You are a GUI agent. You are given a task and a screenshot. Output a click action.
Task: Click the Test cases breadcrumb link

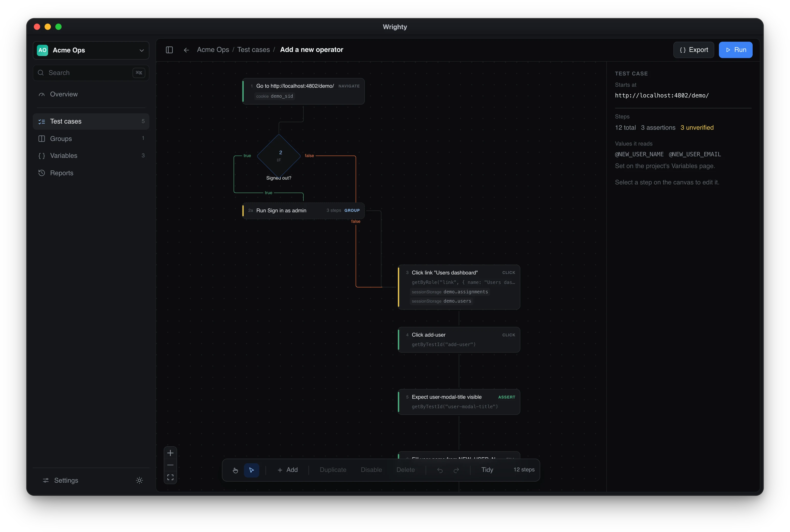(x=254, y=50)
